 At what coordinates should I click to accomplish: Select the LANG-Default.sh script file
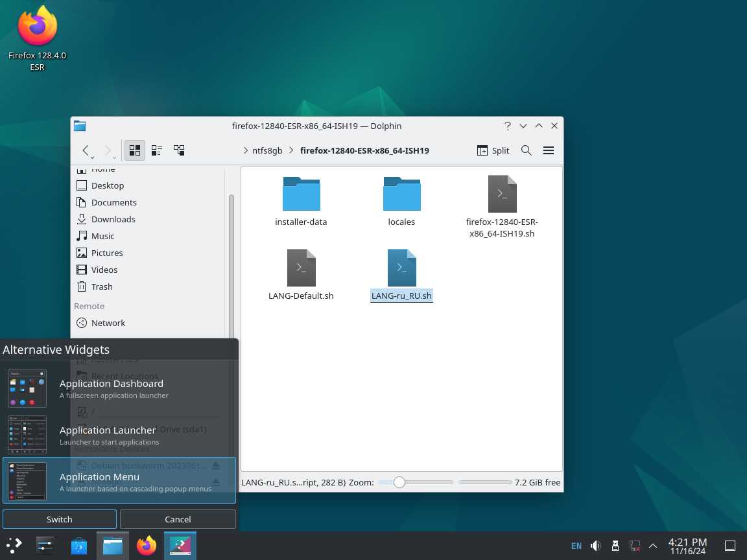point(301,274)
